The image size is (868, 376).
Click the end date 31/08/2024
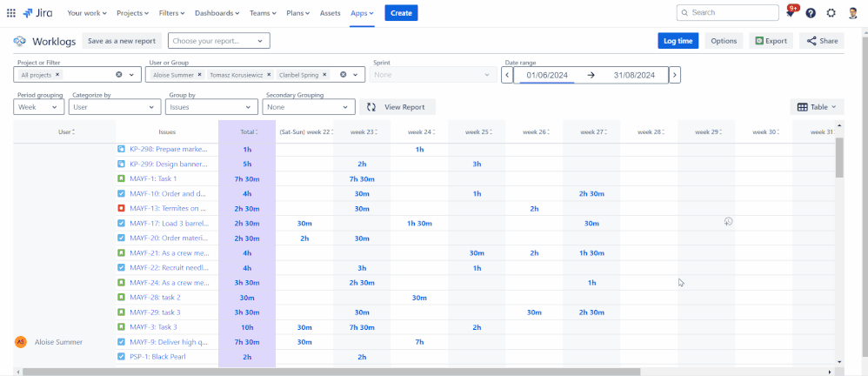click(x=634, y=75)
